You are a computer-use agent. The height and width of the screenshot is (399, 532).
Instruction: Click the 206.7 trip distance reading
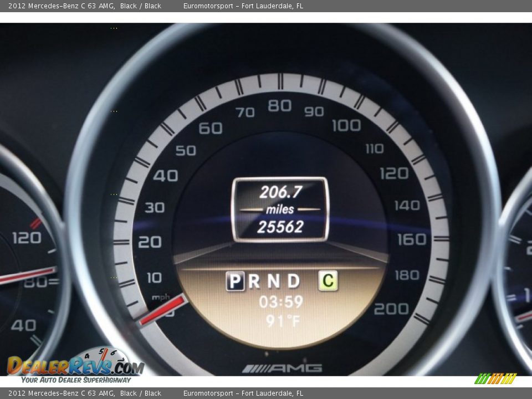tap(280, 192)
